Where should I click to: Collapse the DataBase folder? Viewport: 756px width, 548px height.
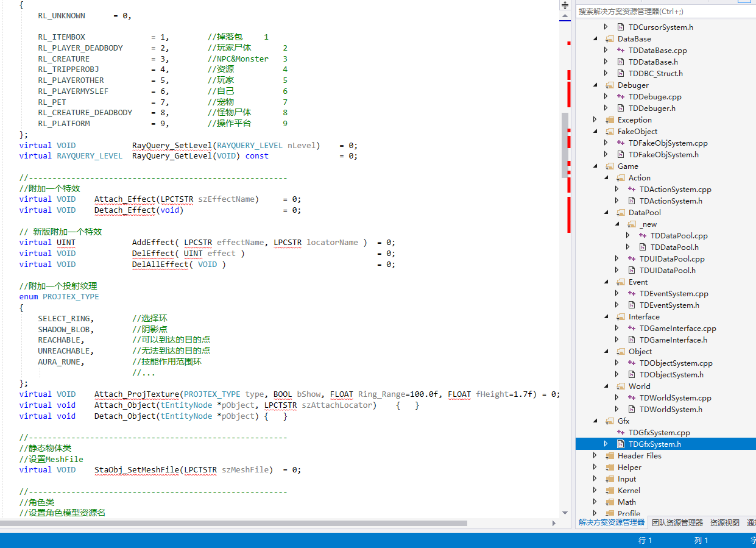595,39
